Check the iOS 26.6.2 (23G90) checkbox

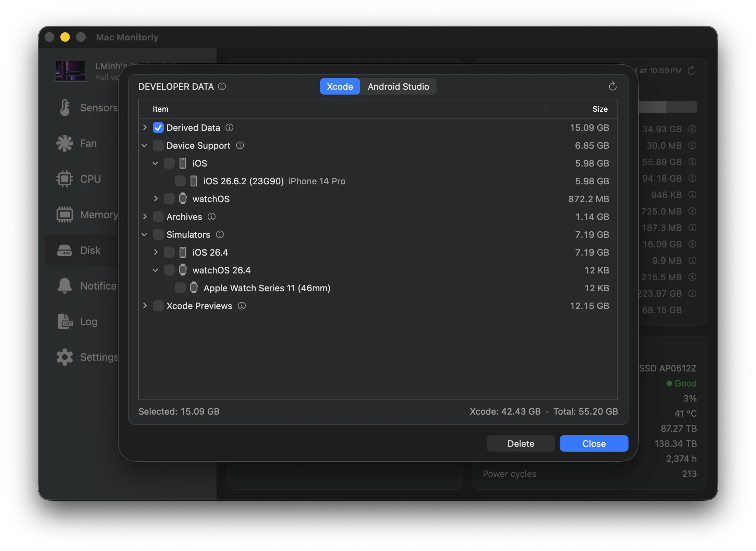point(180,181)
